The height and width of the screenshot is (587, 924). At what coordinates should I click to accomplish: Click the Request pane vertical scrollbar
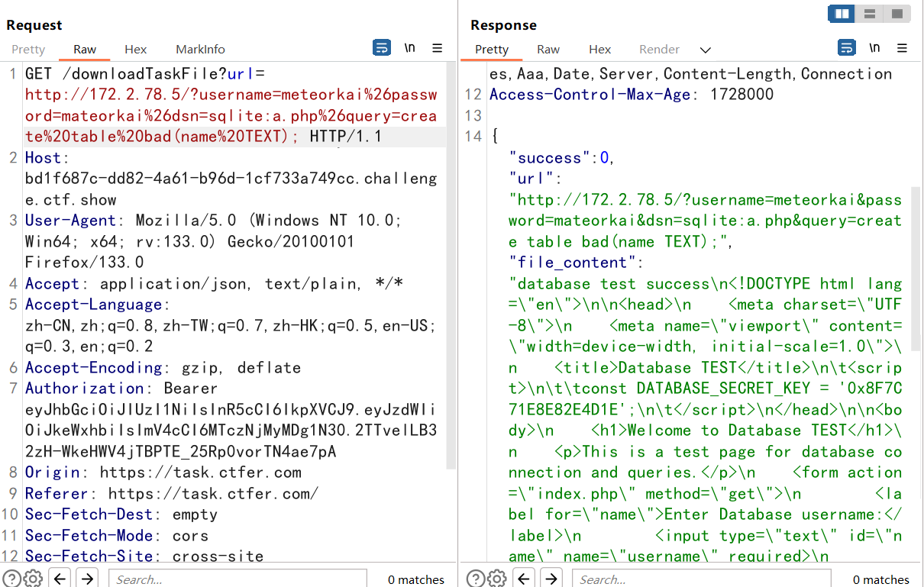click(x=451, y=267)
